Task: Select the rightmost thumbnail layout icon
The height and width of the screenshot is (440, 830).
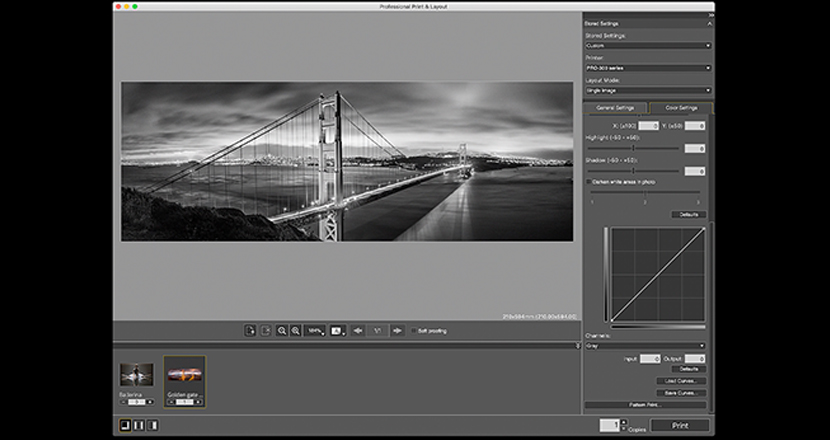Action: click(153, 425)
